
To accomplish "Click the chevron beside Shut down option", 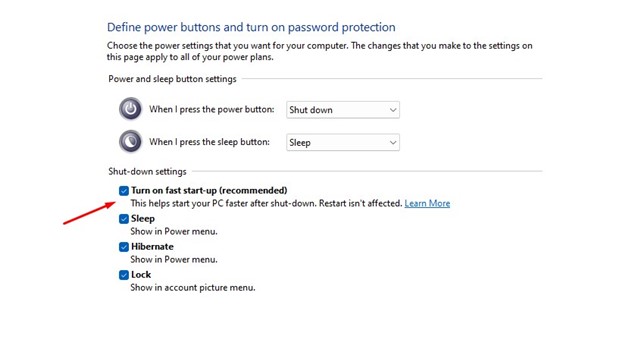I will 393,110.
